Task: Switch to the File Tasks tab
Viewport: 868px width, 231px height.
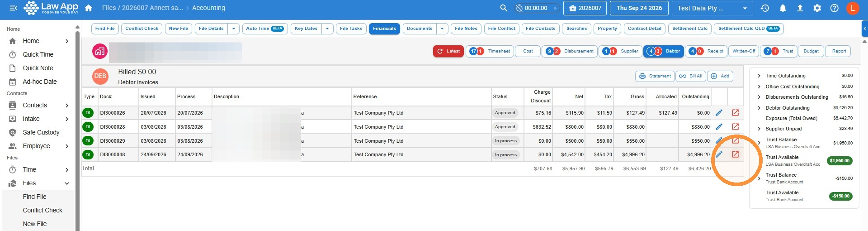Action: [x=351, y=29]
